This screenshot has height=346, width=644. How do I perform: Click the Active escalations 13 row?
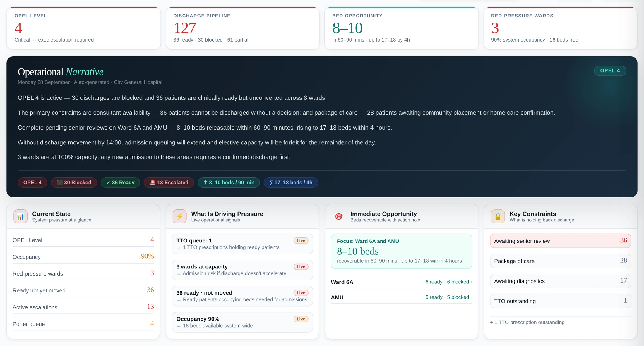[83, 307]
